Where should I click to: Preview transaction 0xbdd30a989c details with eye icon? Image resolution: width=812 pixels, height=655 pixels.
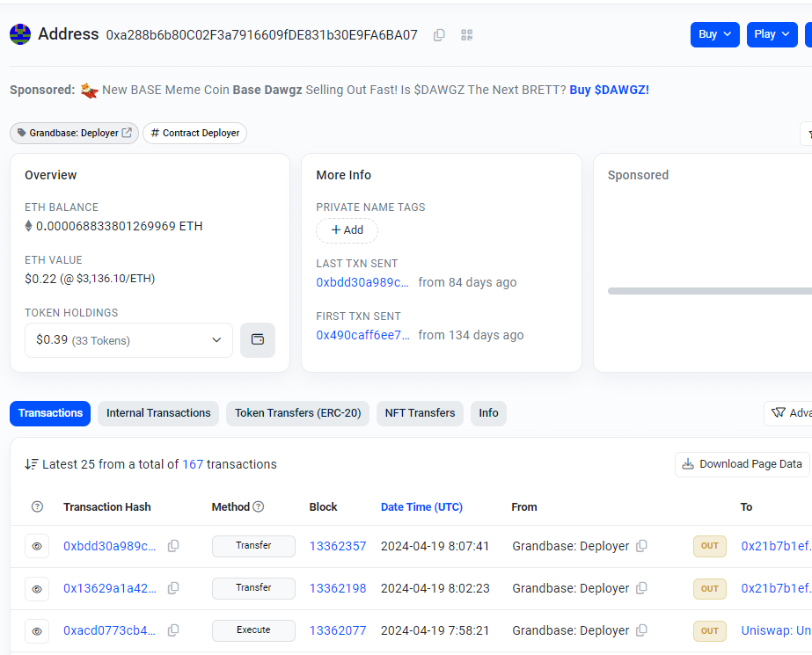click(37, 546)
